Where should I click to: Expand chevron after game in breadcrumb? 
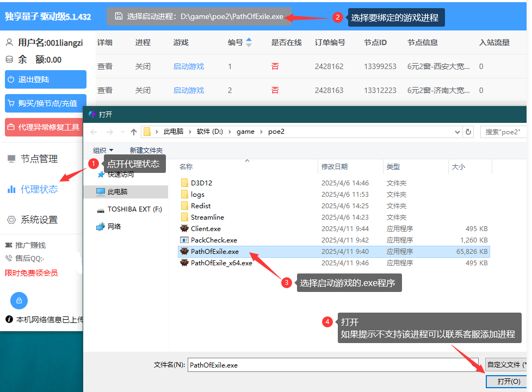tap(261, 132)
